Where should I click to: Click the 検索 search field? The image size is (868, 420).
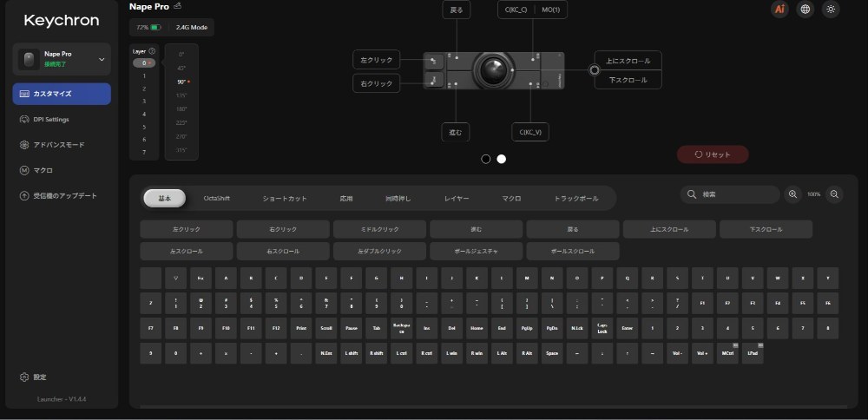pyautogui.click(x=730, y=194)
